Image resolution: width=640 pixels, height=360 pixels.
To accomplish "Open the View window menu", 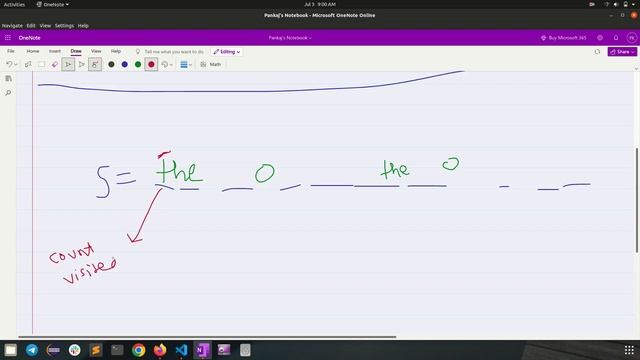I will [x=45, y=26].
